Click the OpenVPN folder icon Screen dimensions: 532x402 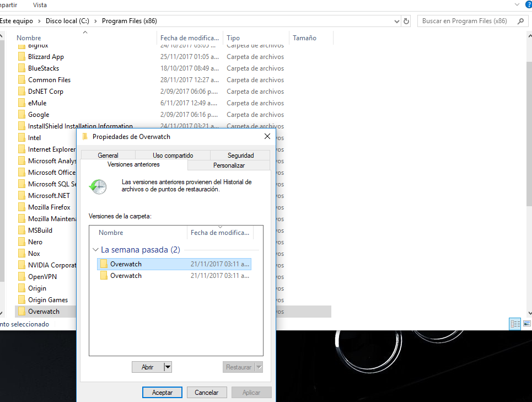pos(22,276)
